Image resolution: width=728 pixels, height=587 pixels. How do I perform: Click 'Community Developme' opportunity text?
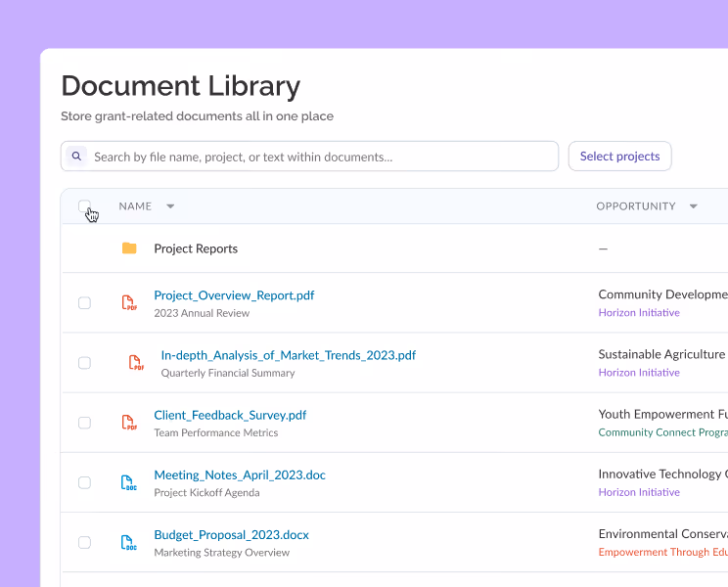point(663,294)
